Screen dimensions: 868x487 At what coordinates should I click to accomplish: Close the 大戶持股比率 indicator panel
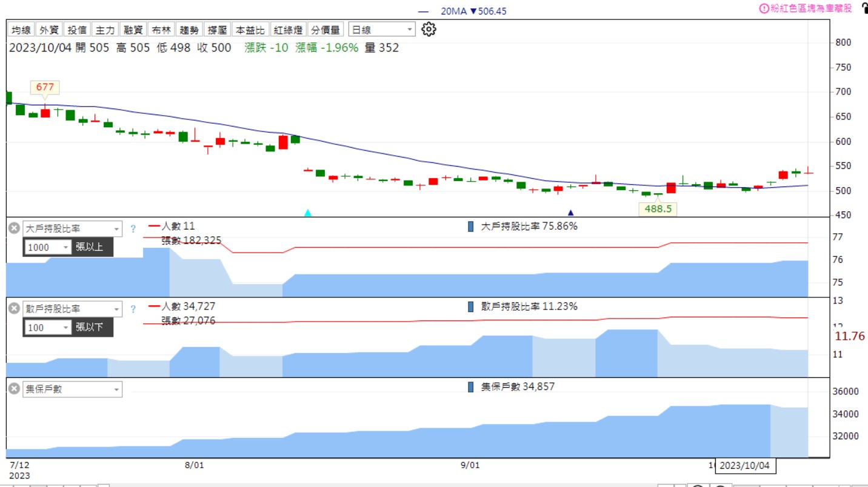point(14,228)
